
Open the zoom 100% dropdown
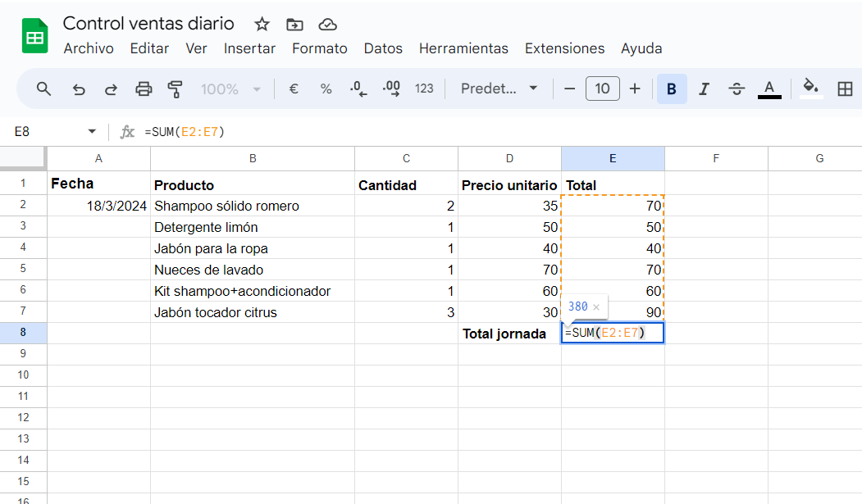(x=230, y=89)
